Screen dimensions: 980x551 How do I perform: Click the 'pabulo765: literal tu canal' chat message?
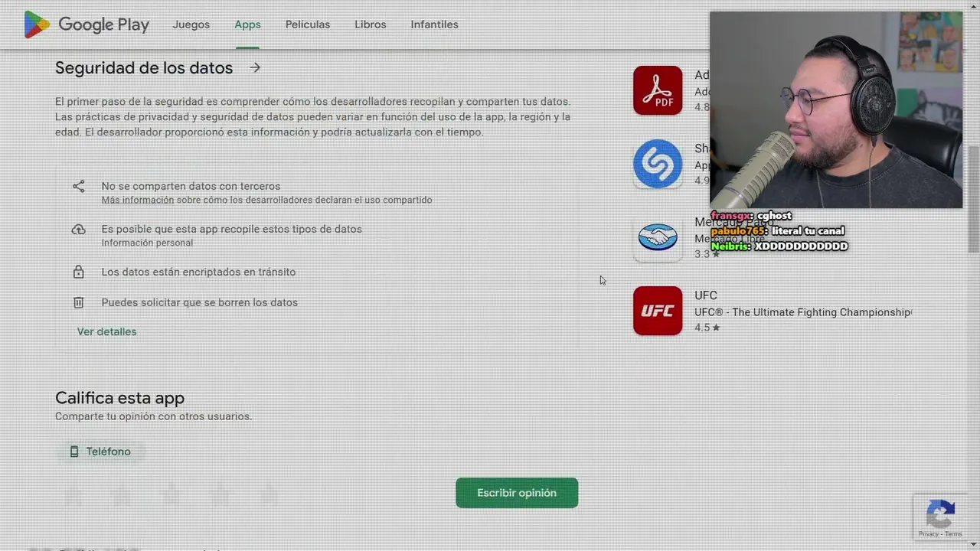(778, 231)
